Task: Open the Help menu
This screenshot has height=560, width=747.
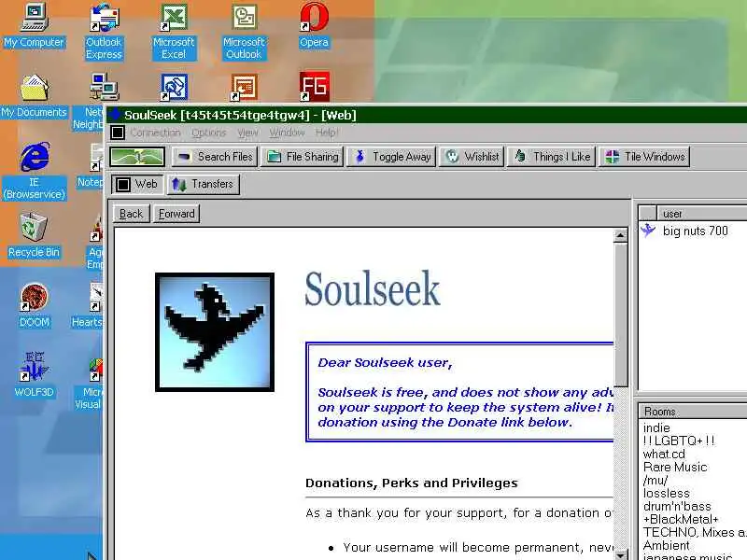Action: click(x=326, y=133)
